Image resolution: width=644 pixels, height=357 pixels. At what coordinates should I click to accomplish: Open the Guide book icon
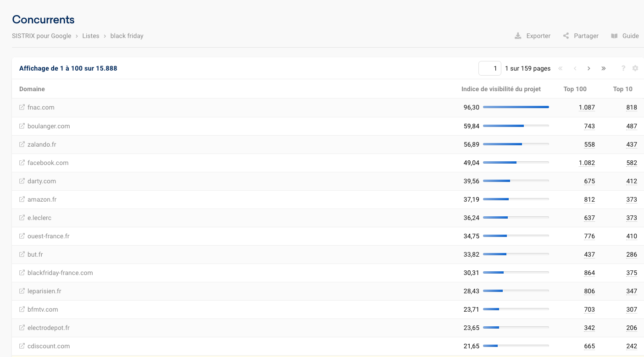coord(614,36)
